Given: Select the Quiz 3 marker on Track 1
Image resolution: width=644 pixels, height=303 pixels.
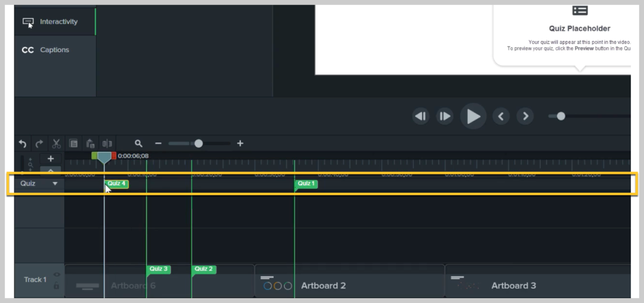Looking at the screenshot, I should point(158,269).
